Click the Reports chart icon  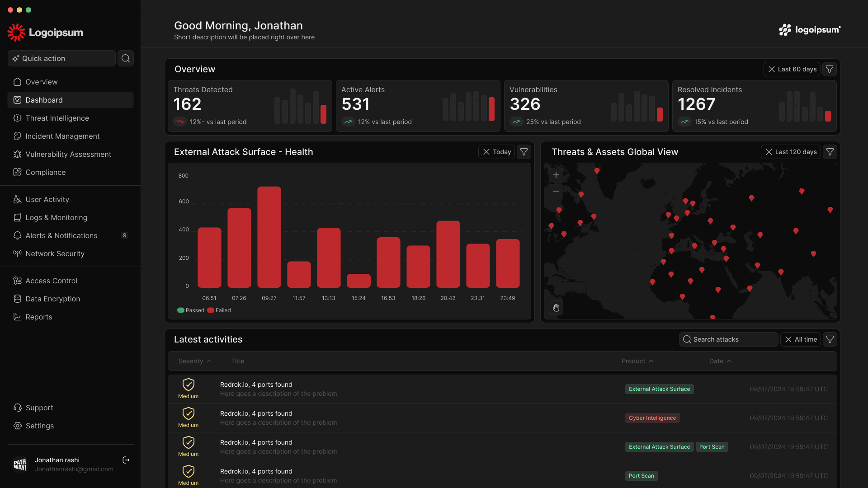point(18,317)
